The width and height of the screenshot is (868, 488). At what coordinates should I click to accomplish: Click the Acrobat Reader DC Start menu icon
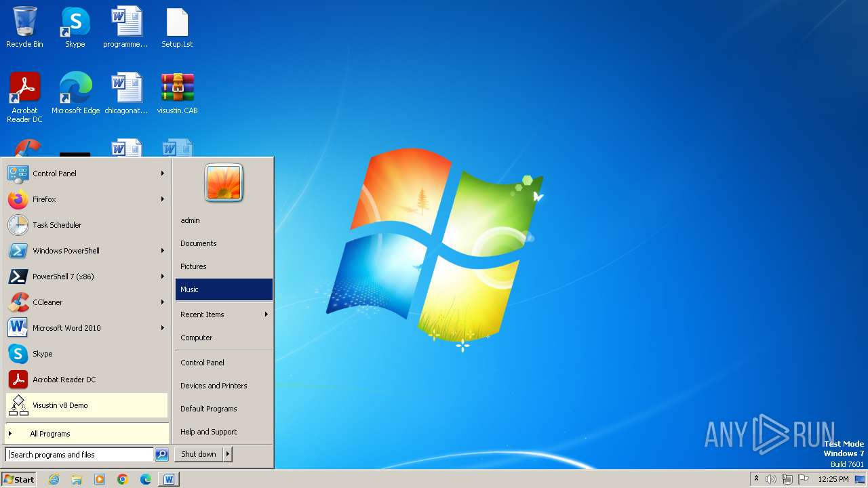[18, 380]
